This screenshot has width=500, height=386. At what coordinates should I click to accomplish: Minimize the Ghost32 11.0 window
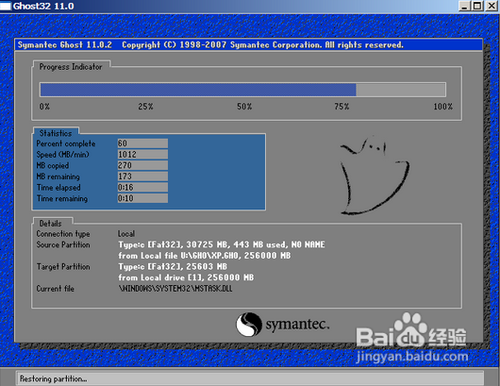point(464,6)
